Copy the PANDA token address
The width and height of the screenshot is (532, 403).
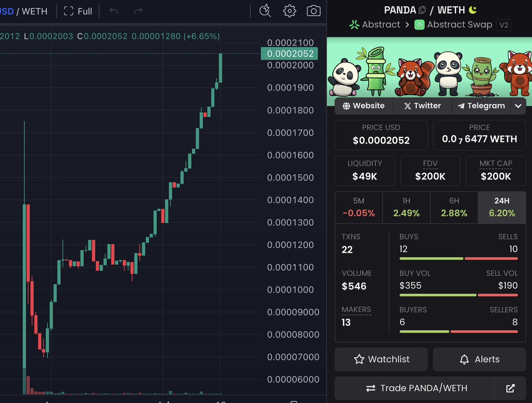(422, 10)
